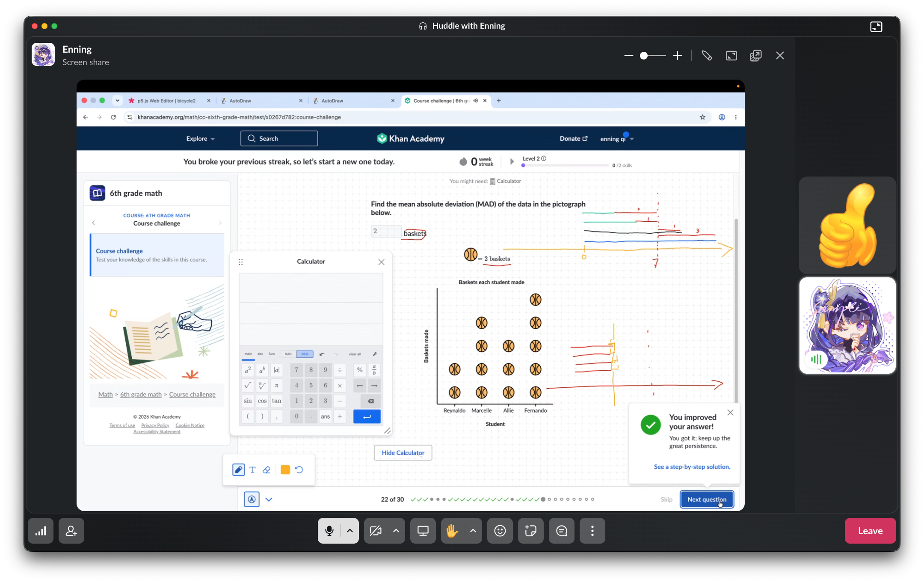Open microphone options chevron
This screenshot has width=924, height=583.
pos(350,531)
